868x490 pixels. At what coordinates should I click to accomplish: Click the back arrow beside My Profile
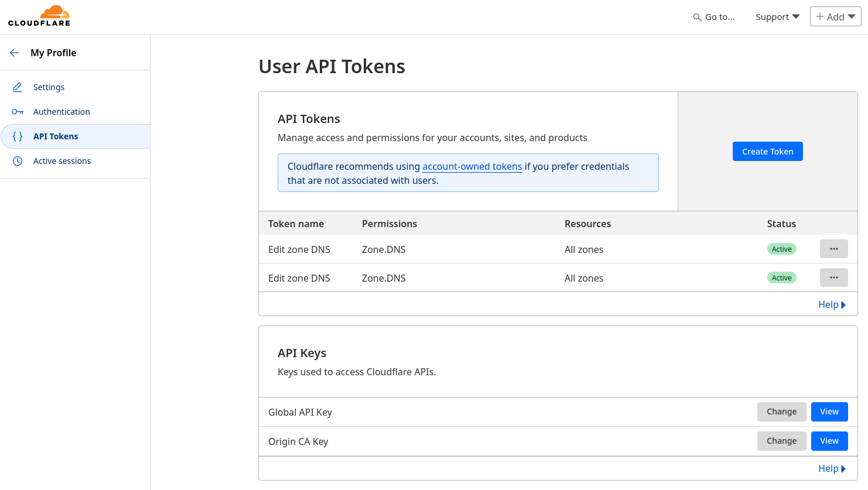tap(15, 53)
